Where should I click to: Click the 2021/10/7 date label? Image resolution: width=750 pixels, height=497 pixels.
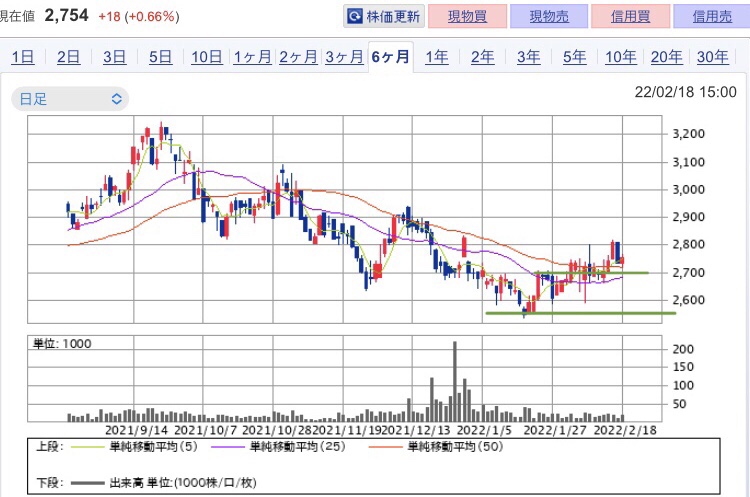point(206,430)
